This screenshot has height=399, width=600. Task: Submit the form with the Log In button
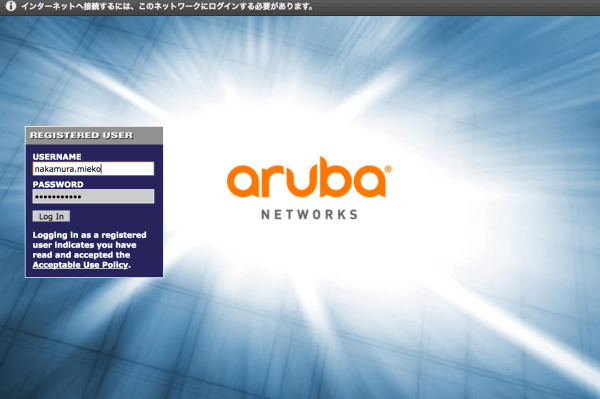coord(51,217)
